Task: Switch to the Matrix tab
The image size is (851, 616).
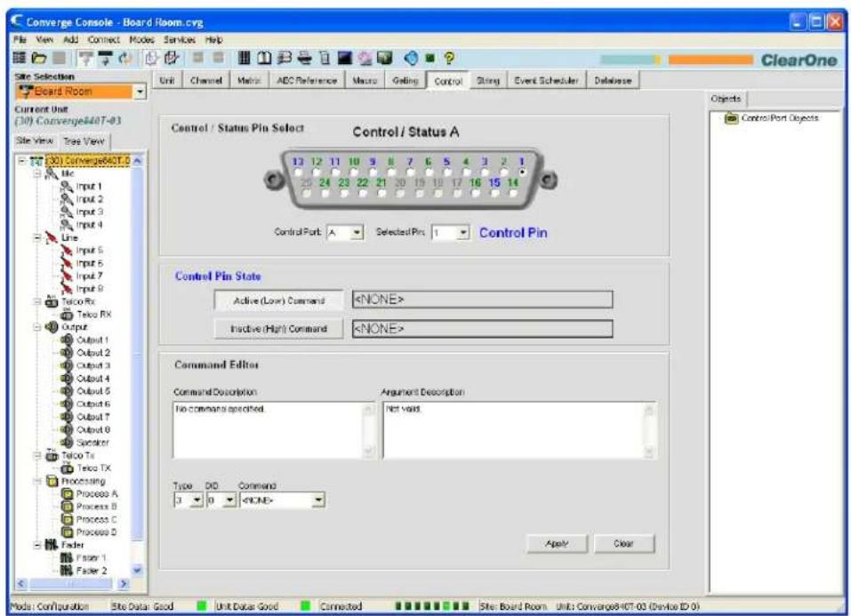Action: (x=249, y=80)
